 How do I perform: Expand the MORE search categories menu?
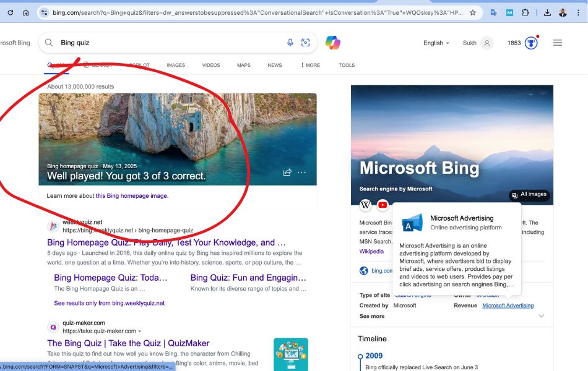pos(311,65)
